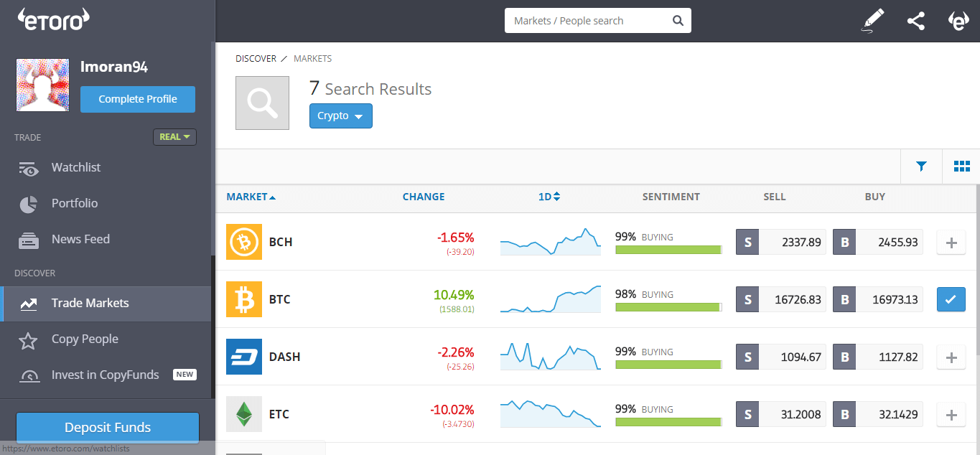Click the ETC sentiment bar
980x455 pixels.
coord(668,422)
